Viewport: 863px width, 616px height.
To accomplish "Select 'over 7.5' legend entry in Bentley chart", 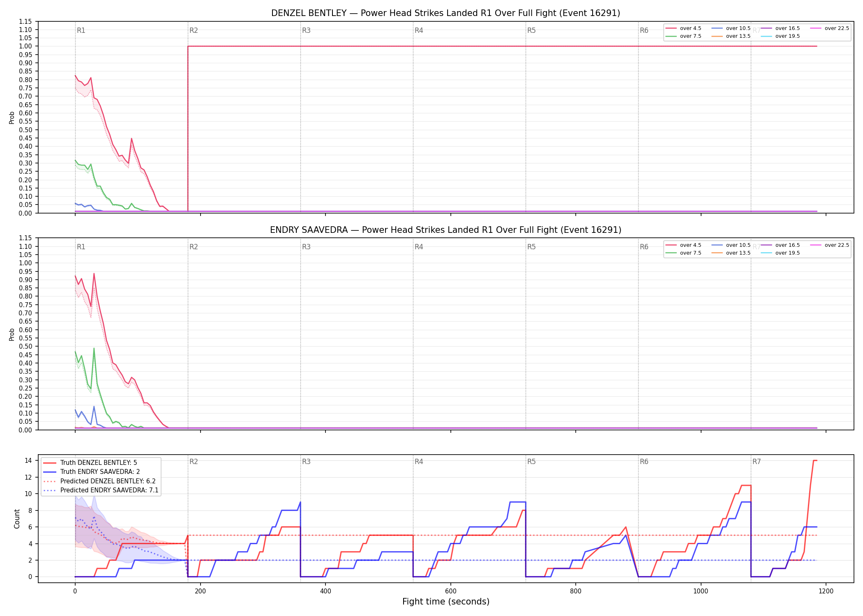I will click(x=683, y=36).
